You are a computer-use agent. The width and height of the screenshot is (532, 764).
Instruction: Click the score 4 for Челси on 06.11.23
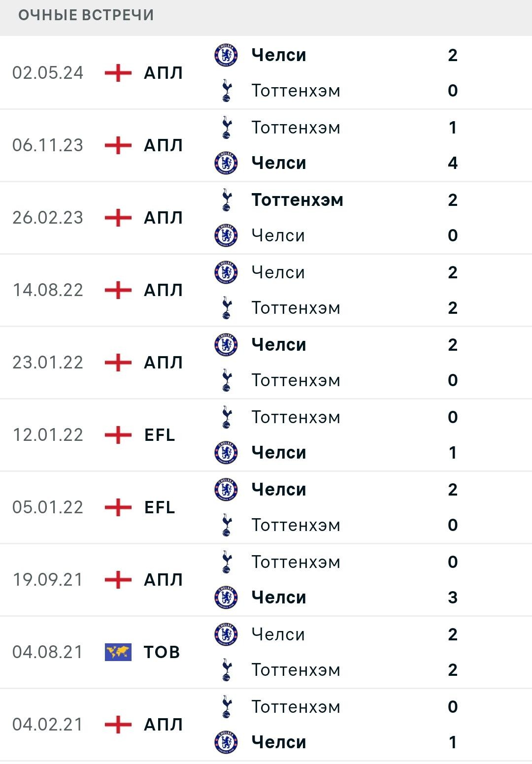tap(453, 163)
